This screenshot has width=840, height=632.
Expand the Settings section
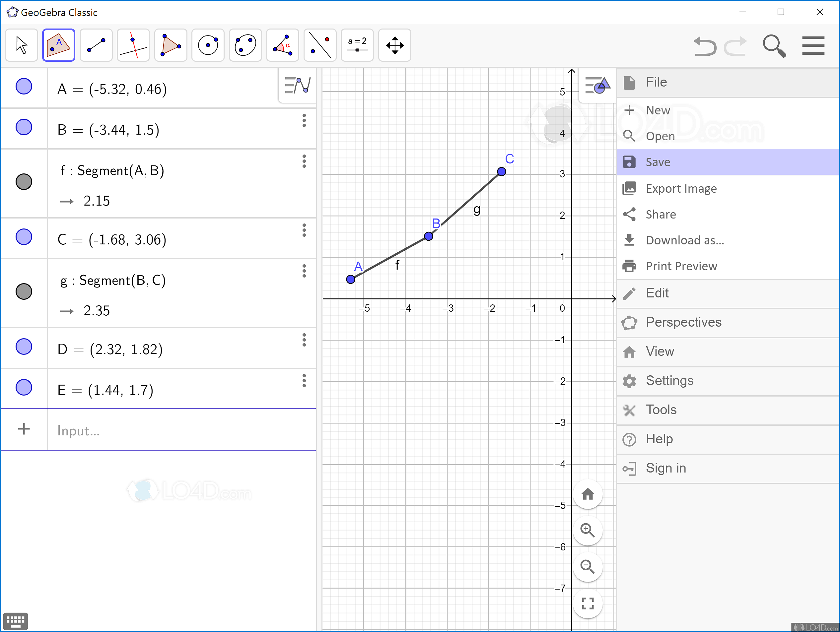click(669, 381)
